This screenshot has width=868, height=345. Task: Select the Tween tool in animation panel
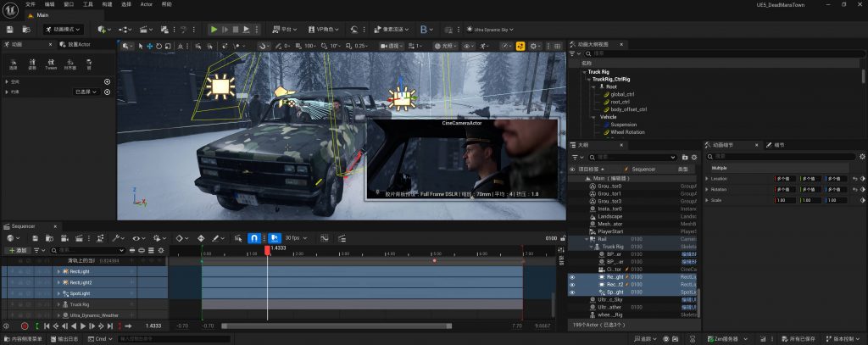point(51,64)
